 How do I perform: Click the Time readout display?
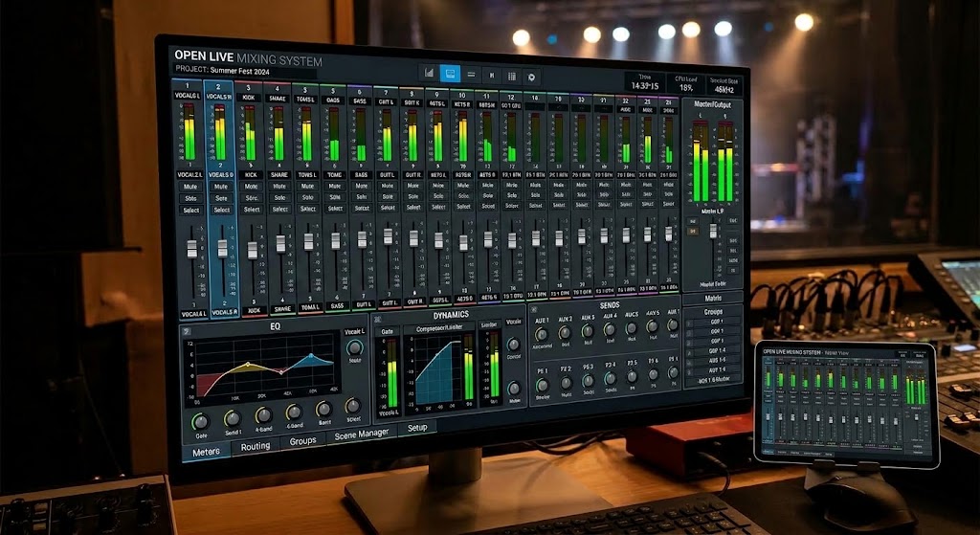(x=644, y=82)
